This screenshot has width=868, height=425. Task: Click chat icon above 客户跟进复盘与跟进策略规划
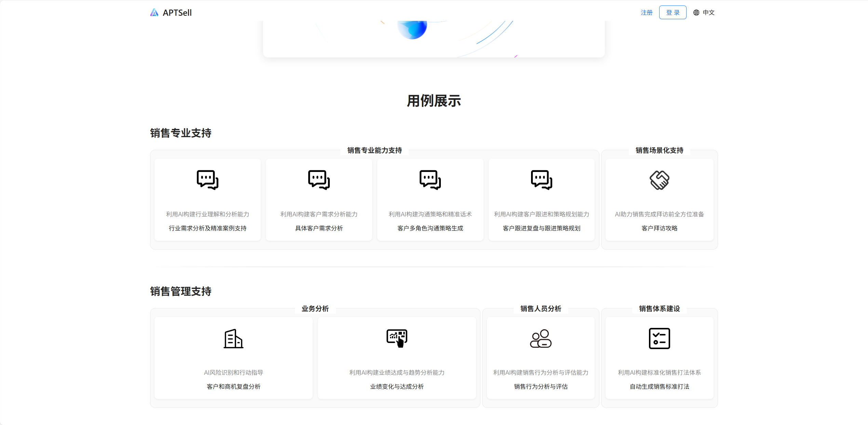542,180
